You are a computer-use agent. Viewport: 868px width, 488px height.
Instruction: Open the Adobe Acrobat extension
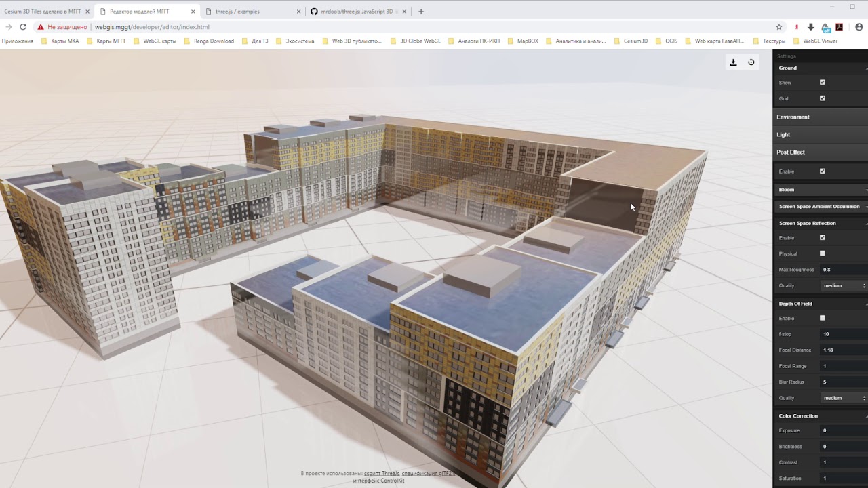pos(839,27)
